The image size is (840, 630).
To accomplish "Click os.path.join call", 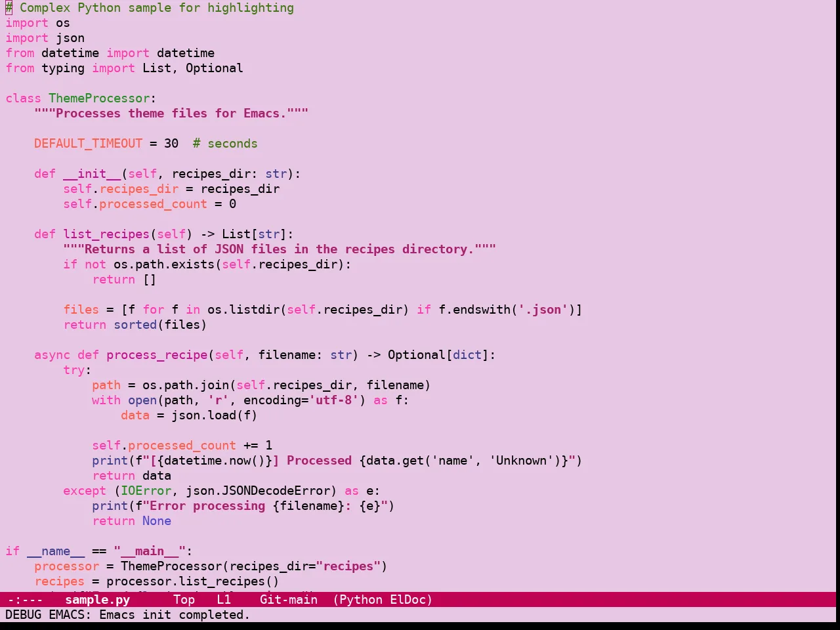I will (186, 385).
